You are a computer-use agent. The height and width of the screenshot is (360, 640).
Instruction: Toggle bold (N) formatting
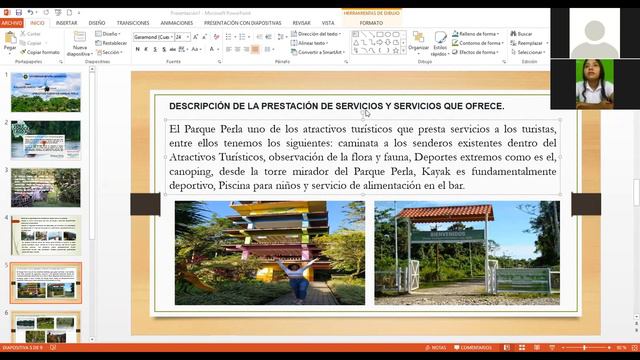[138, 49]
